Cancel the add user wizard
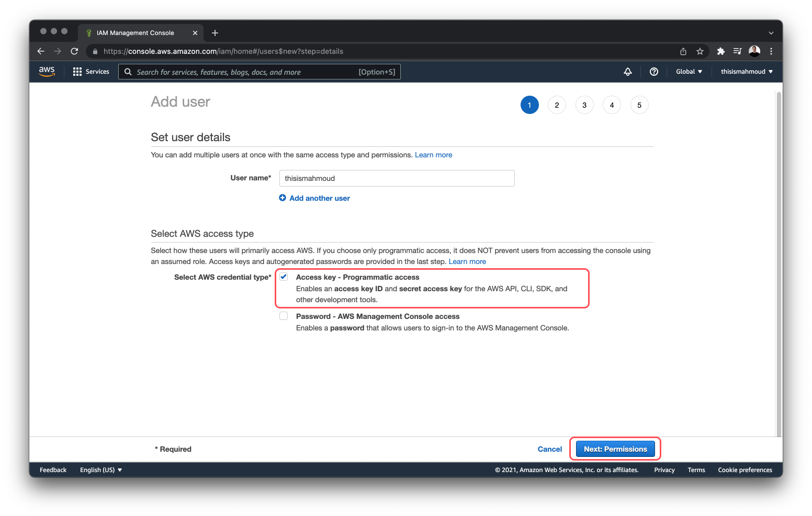 [x=549, y=449]
